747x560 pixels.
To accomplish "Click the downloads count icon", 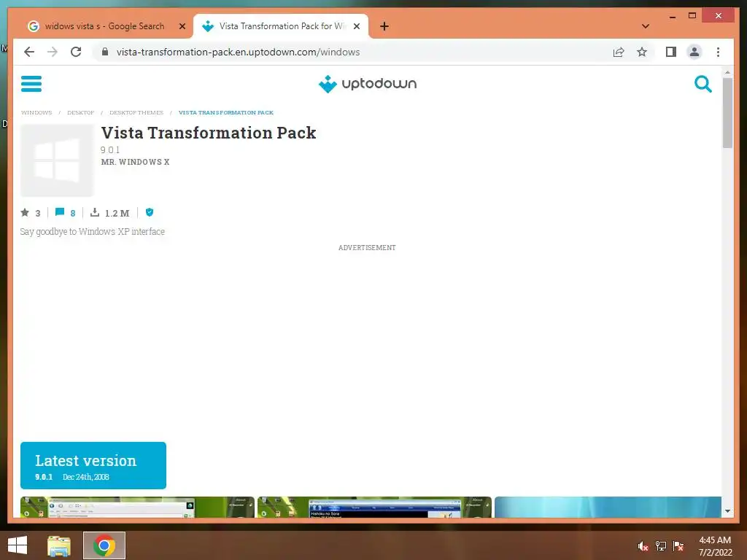I will coord(95,212).
